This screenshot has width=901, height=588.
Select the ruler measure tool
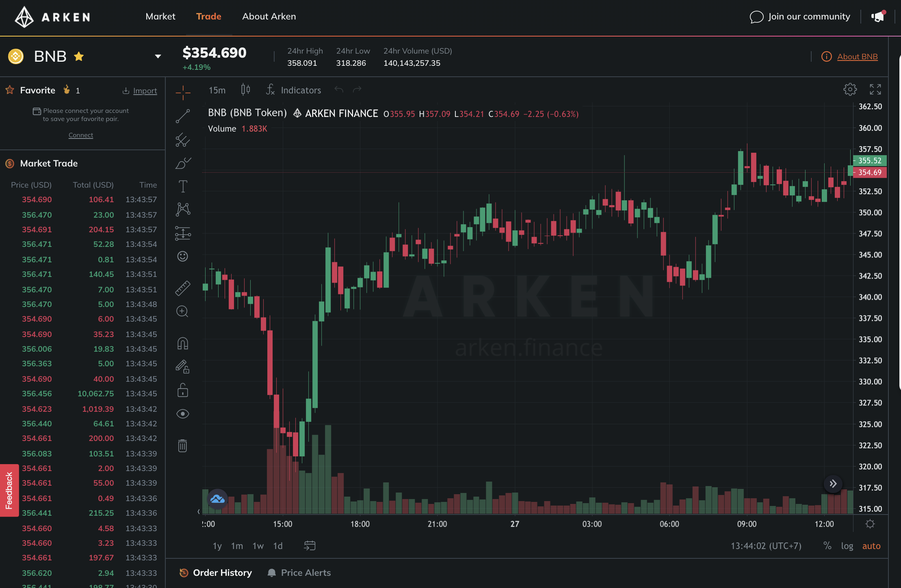tap(183, 288)
